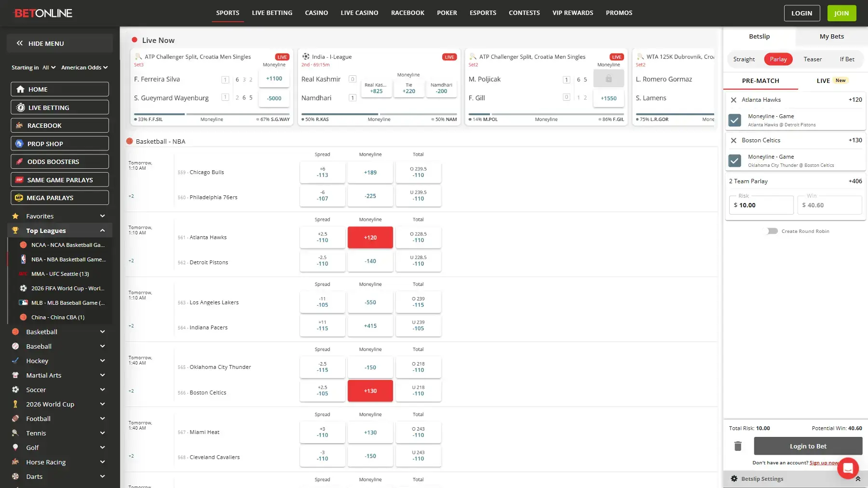The image size is (868, 488).
Task: Remove Boston Celtics selection with X
Action: (733, 140)
